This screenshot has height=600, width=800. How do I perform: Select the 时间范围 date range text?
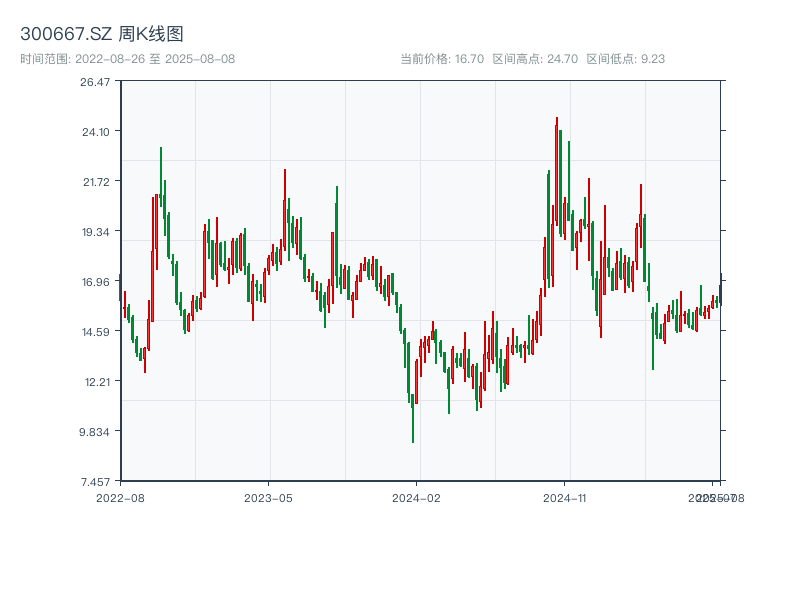point(128,59)
